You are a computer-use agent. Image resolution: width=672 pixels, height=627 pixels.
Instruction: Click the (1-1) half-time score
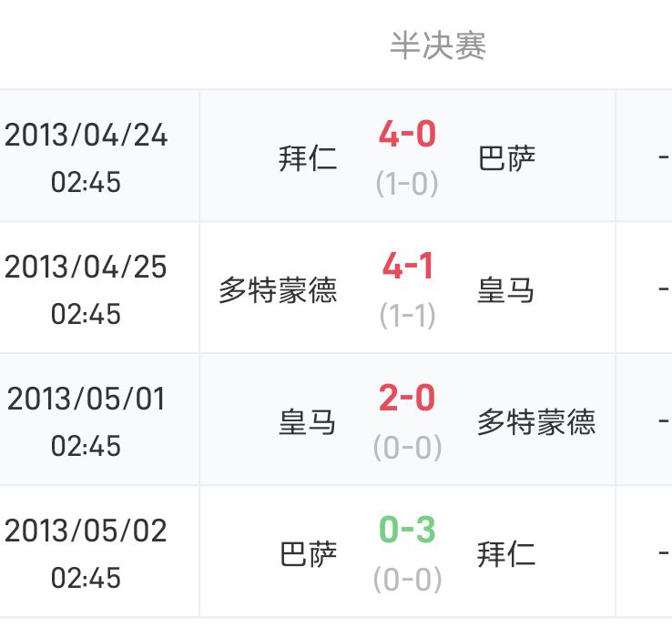click(407, 317)
